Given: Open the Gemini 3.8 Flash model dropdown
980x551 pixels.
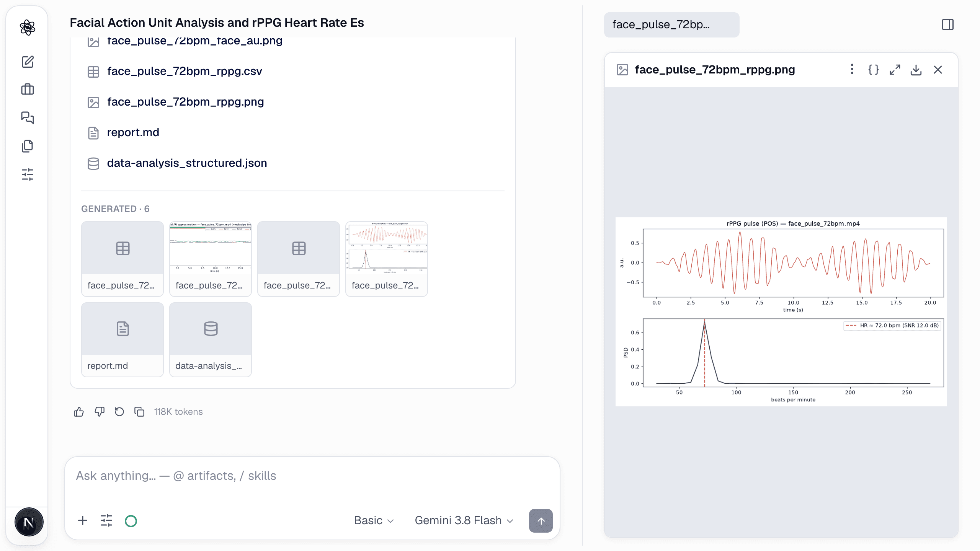Looking at the screenshot, I should [464, 520].
